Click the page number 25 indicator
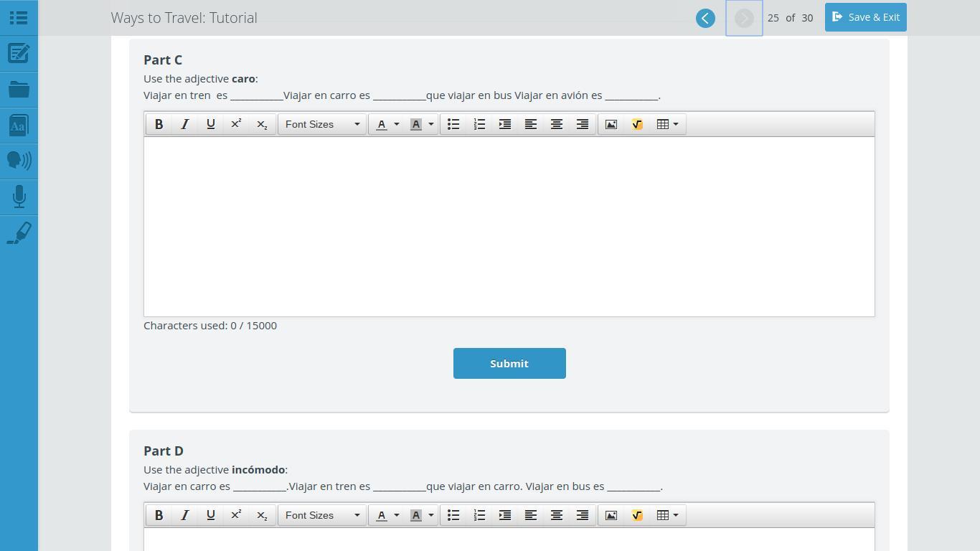980x551 pixels. pyautogui.click(x=773, y=18)
